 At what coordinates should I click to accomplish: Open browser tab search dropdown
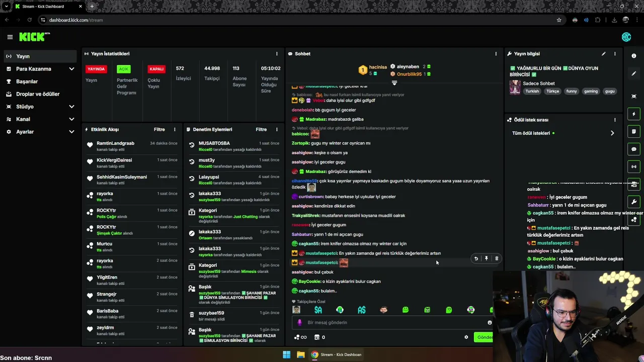click(x=7, y=7)
